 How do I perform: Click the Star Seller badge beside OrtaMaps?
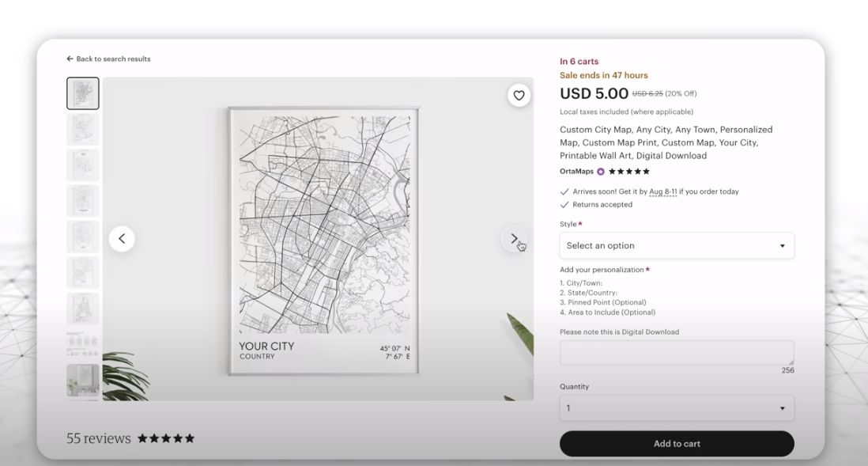tap(601, 172)
